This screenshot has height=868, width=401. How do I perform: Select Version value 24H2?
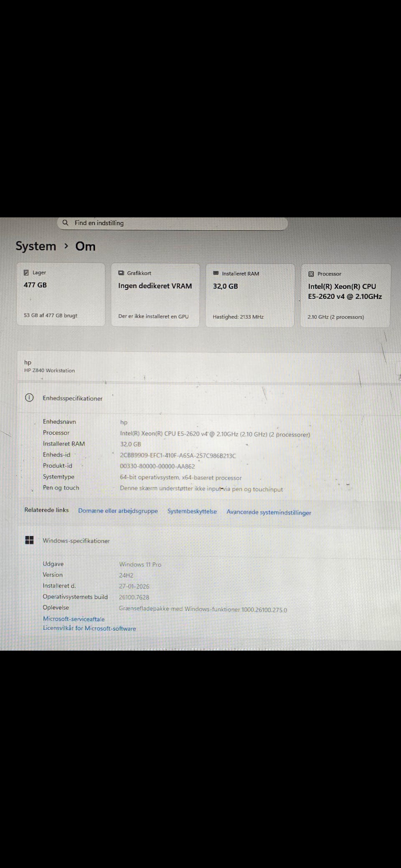coord(126,575)
